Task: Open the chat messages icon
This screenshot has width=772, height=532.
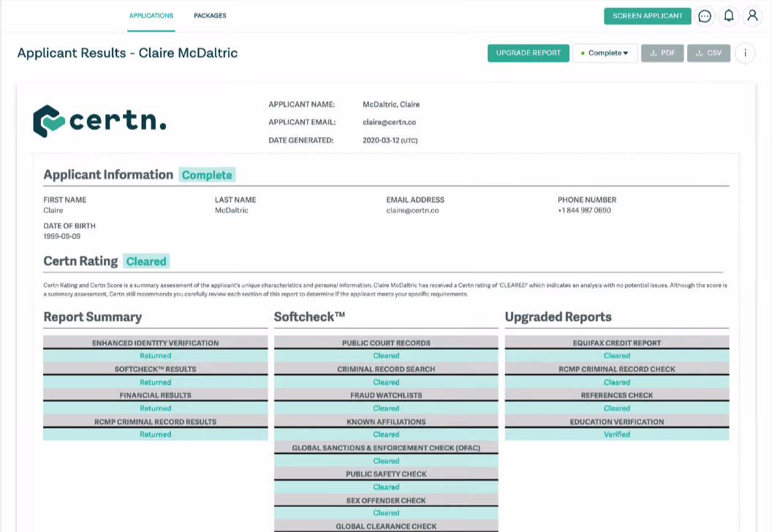Action: tap(705, 16)
